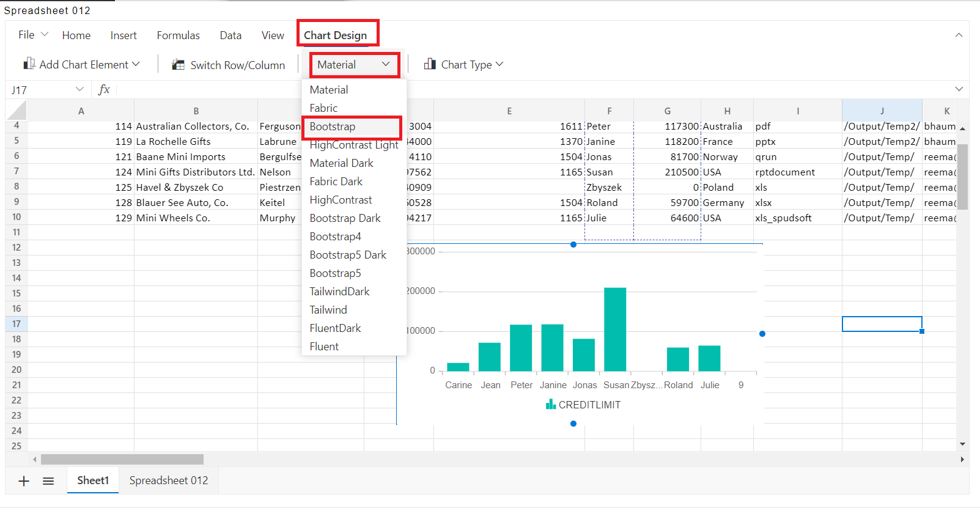Open the Add Chart Element dropdown arrow

(x=136, y=64)
